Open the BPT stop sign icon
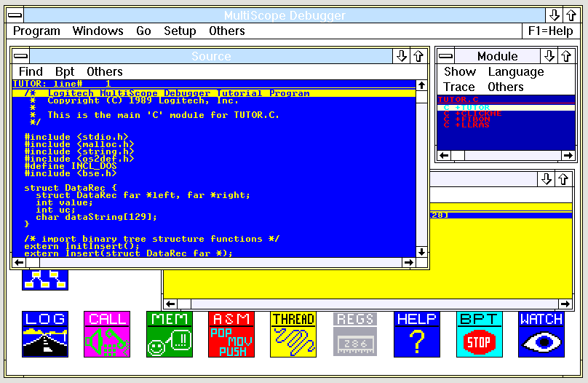This screenshot has height=383, width=588. coord(480,334)
